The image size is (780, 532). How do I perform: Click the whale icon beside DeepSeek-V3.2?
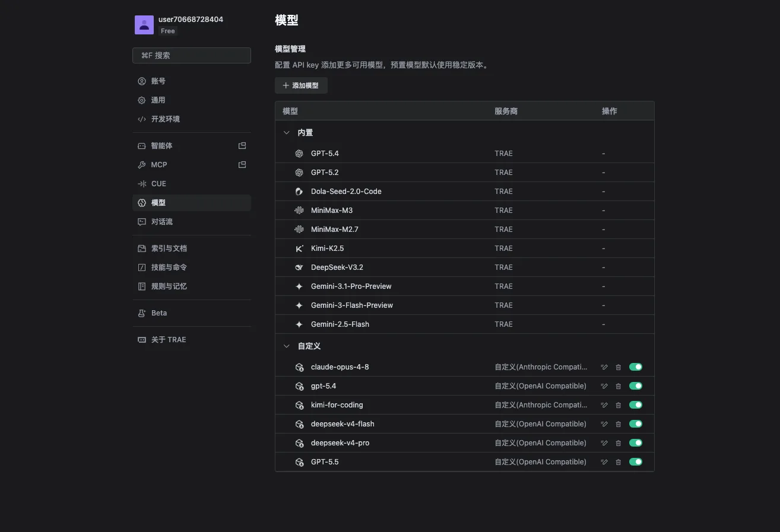[x=299, y=267]
